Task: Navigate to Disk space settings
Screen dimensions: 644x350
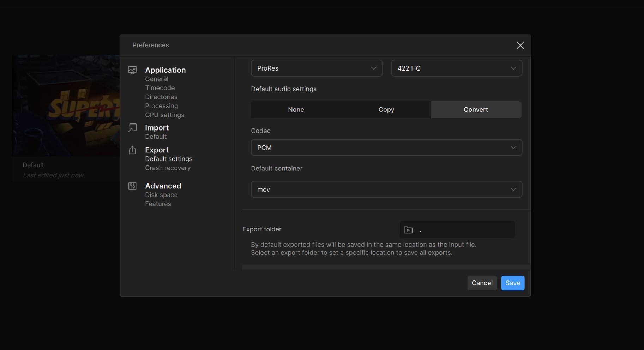Action: (161, 195)
